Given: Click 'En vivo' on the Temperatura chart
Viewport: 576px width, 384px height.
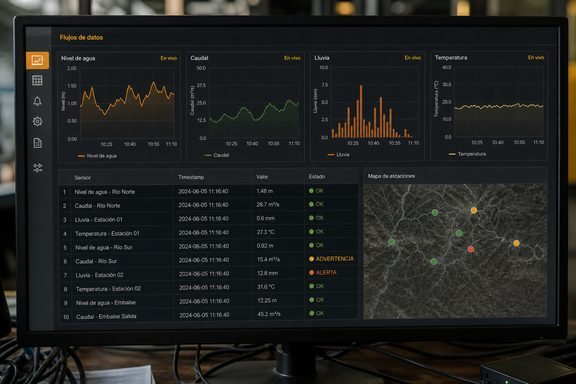Looking at the screenshot, I should 536,57.
